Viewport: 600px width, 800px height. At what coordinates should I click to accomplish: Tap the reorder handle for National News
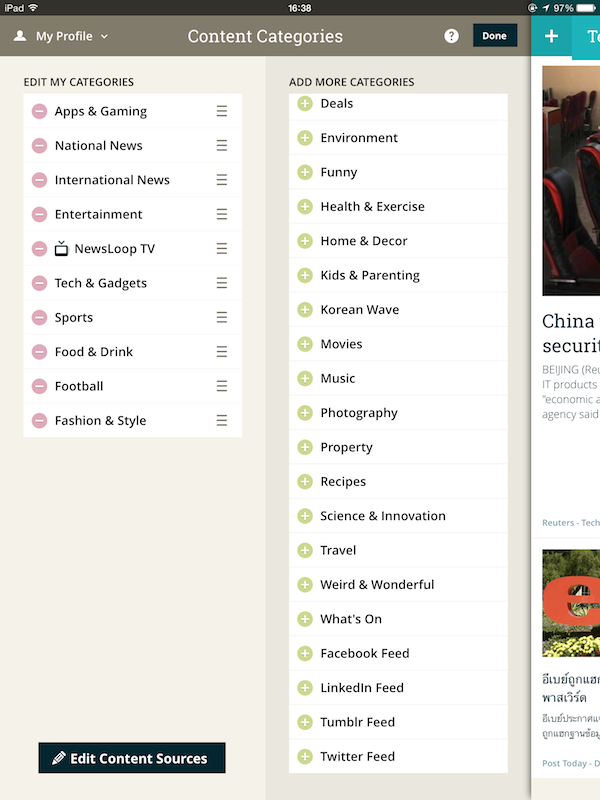pos(221,145)
